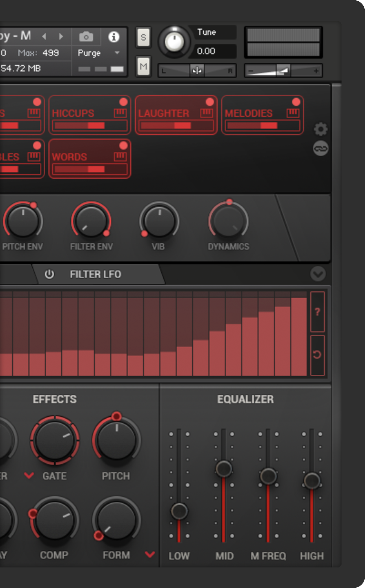Select the LAUGHTER sound category

click(x=176, y=115)
